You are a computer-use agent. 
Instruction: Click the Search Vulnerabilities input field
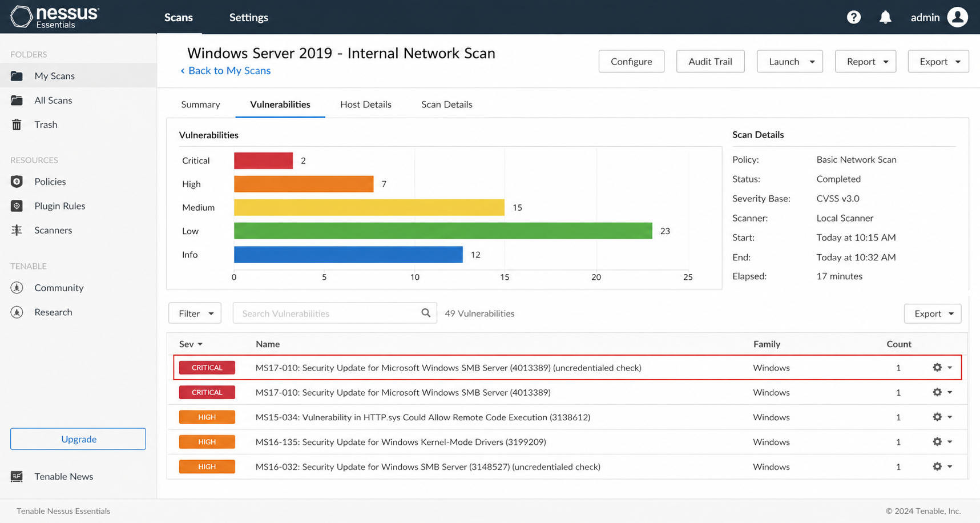[334, 313]
